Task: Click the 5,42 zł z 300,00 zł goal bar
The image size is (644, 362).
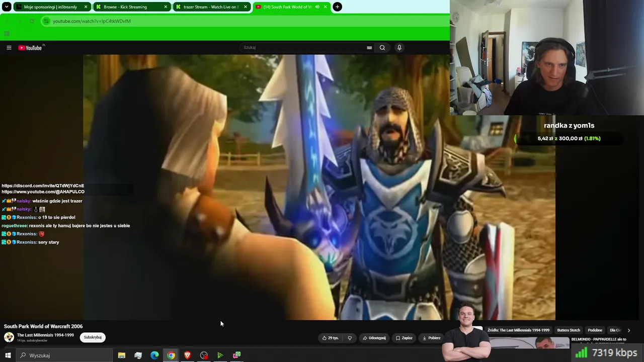Action: click(x=569, y=138)
